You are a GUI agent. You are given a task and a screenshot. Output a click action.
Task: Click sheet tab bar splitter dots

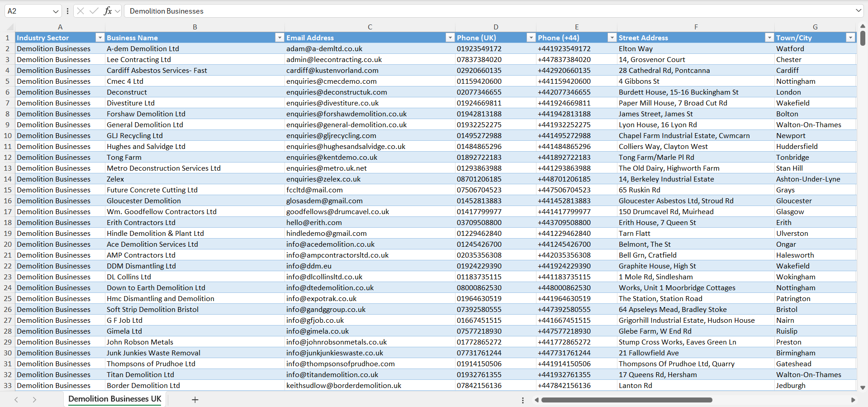click(523, 400)
